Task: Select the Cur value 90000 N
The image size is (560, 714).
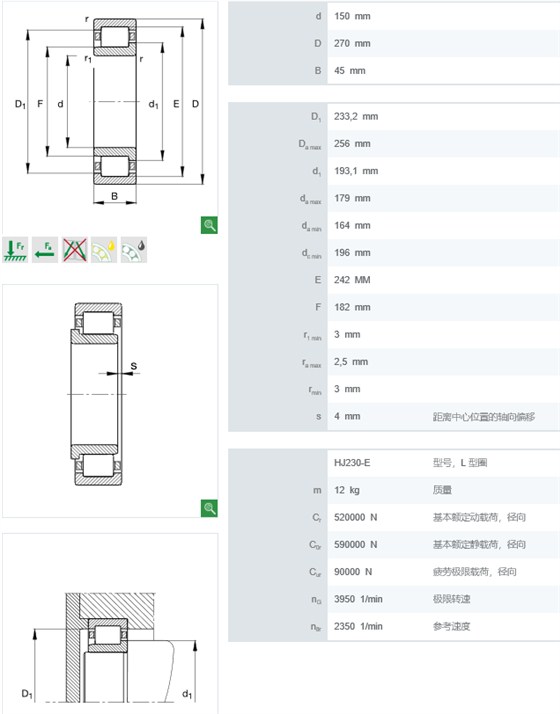Action: [353, 572]
